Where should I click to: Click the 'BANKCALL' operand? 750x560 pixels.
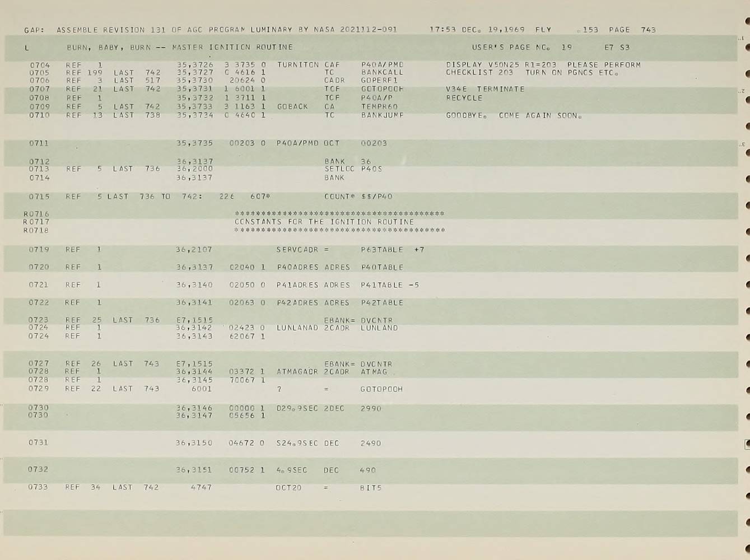point(383,73)
